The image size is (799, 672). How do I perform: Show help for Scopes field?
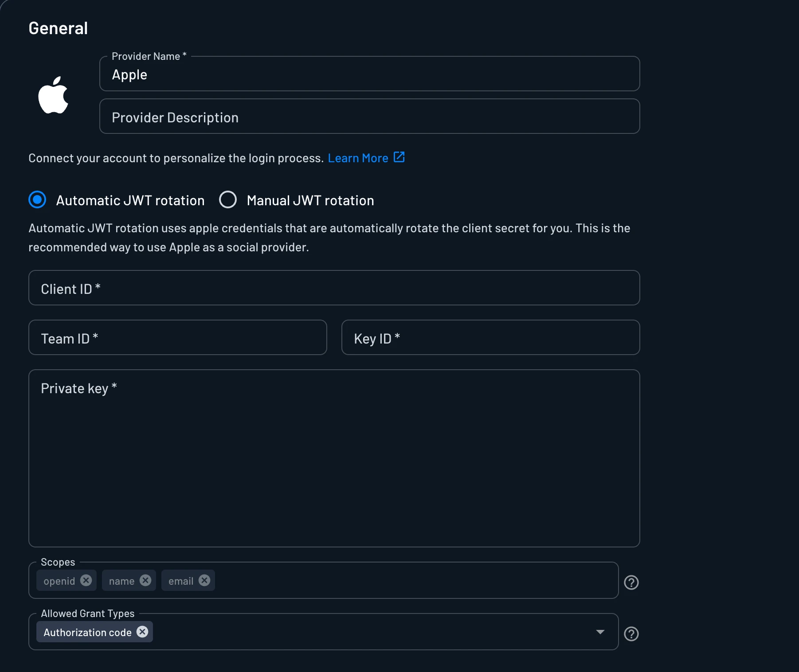tap(631, 582)
